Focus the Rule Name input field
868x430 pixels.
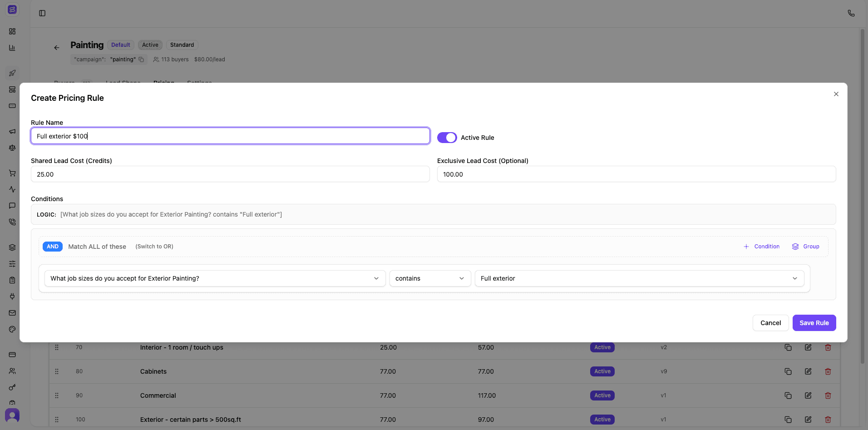(x=230, y=136)
